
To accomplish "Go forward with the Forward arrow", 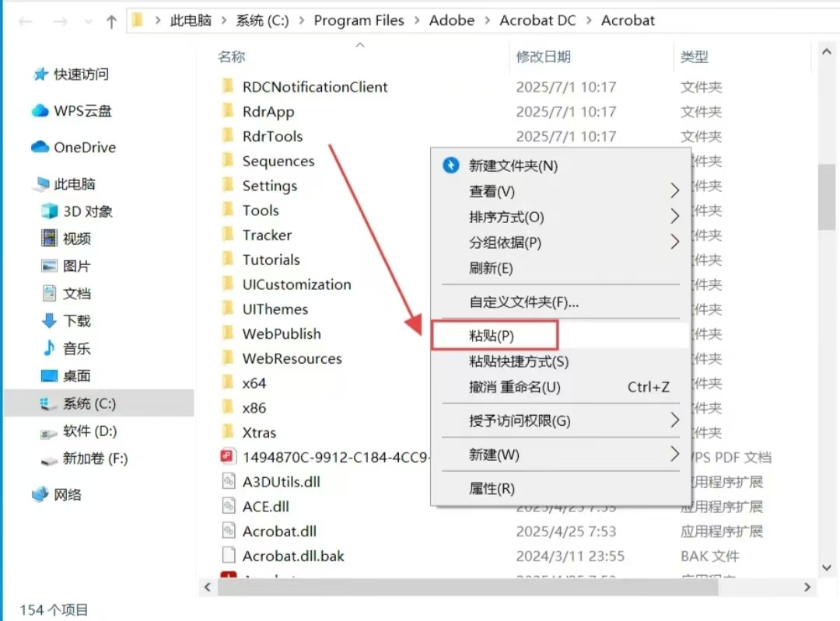I will click(x=61, y=22).
